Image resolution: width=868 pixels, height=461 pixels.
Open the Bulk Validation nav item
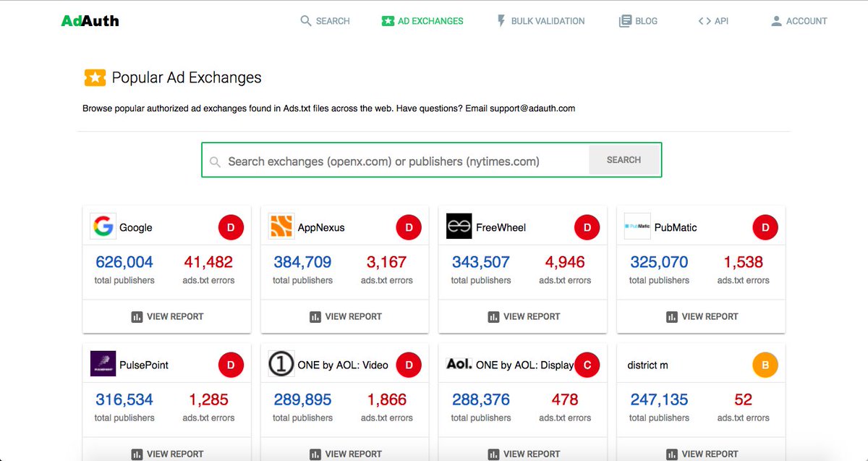[x=540, y=21]
